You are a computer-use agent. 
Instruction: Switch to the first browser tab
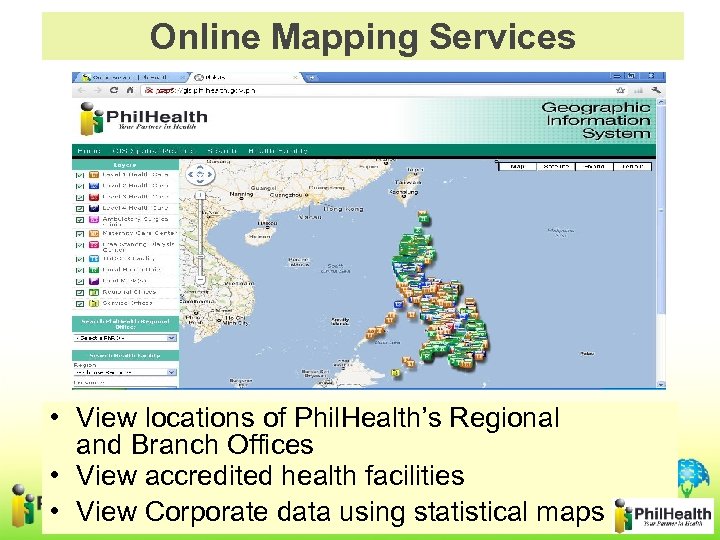pos(131,78)
